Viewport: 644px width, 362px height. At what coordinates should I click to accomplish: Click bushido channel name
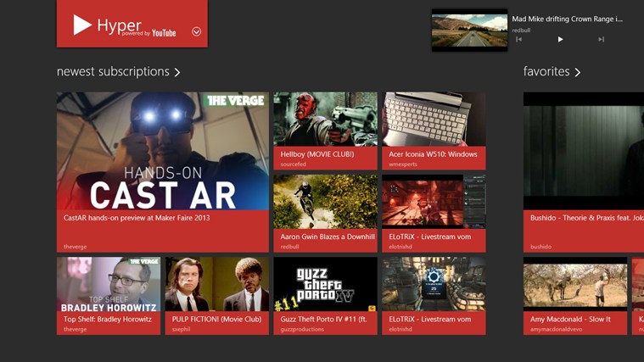point(541,247)
